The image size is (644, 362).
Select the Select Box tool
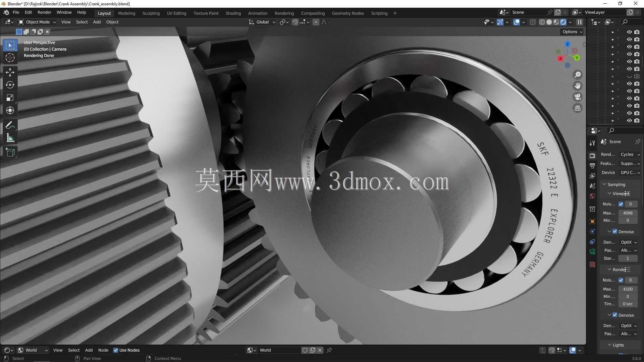(x=10, y=45)
